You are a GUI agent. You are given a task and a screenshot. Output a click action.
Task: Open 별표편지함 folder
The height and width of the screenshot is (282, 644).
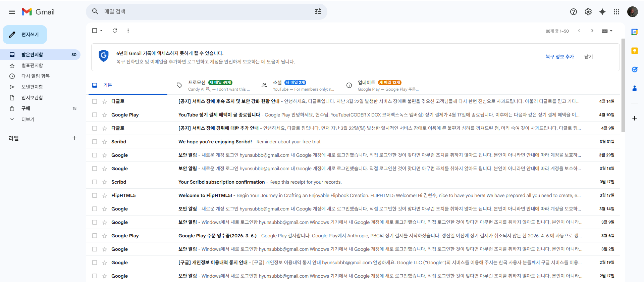40,65
